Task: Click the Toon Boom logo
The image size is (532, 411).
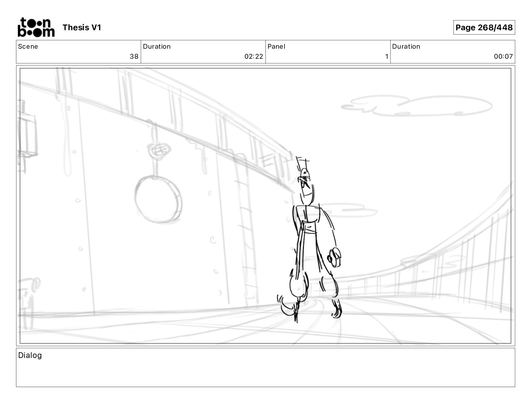Action: 36,27
